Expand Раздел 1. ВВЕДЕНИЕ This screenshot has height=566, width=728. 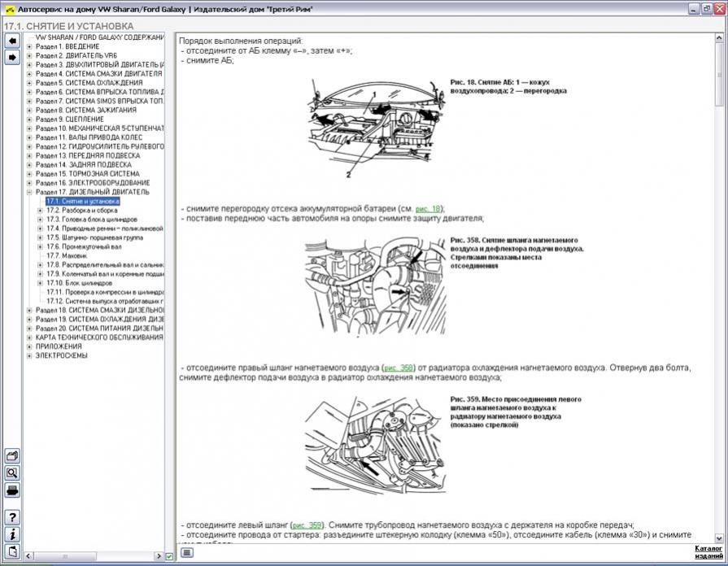[29, 46]
